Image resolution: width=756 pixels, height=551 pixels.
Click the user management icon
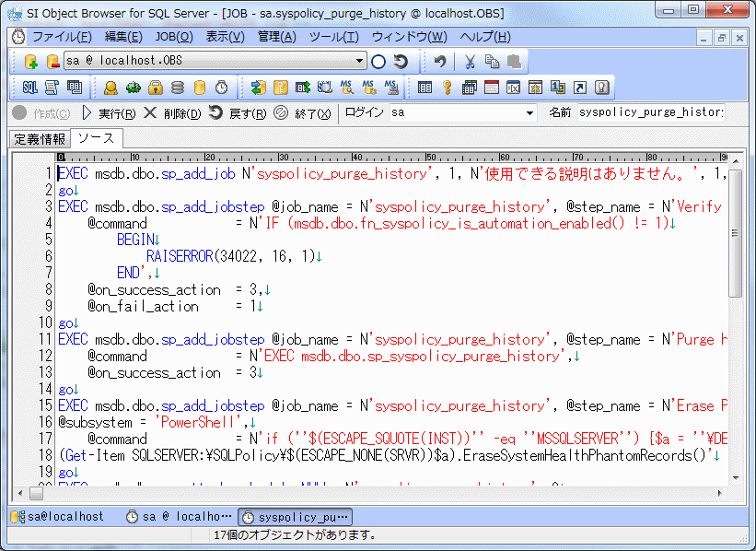coord(110,88)
